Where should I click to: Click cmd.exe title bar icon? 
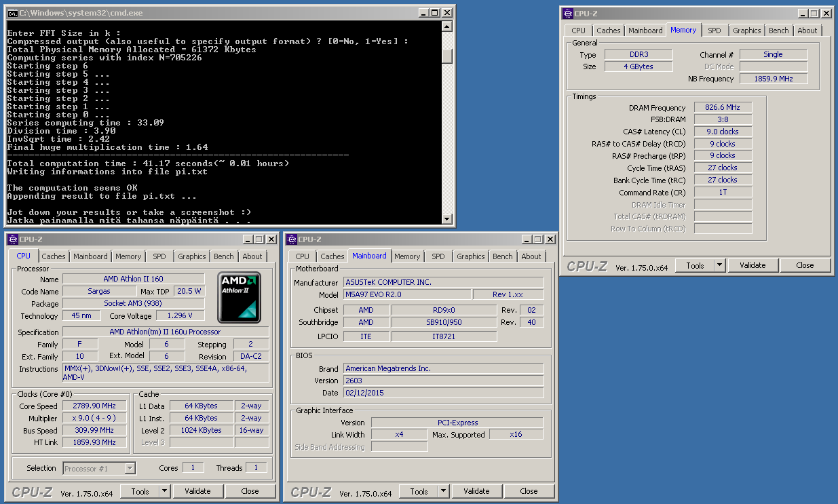(12, 12)
